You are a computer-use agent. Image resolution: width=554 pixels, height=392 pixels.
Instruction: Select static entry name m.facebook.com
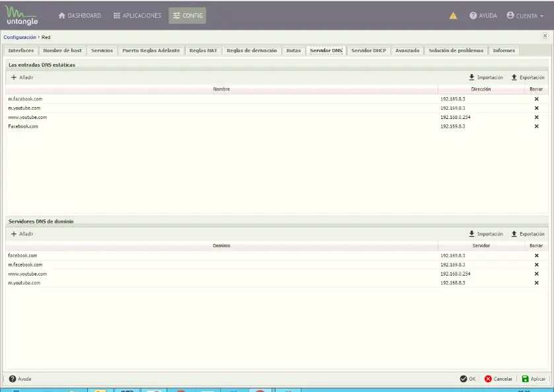(x=25, y=99)
